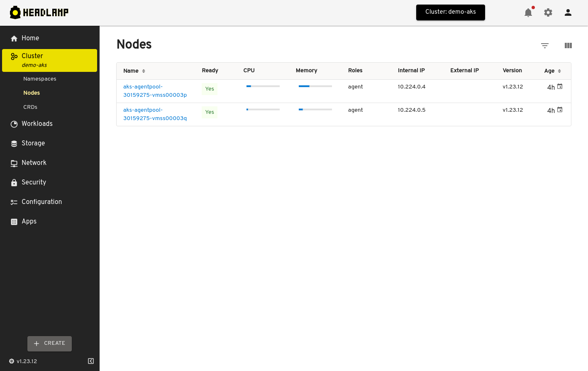Click the CPU usage bar for node vmss00003p

(263, 86)
